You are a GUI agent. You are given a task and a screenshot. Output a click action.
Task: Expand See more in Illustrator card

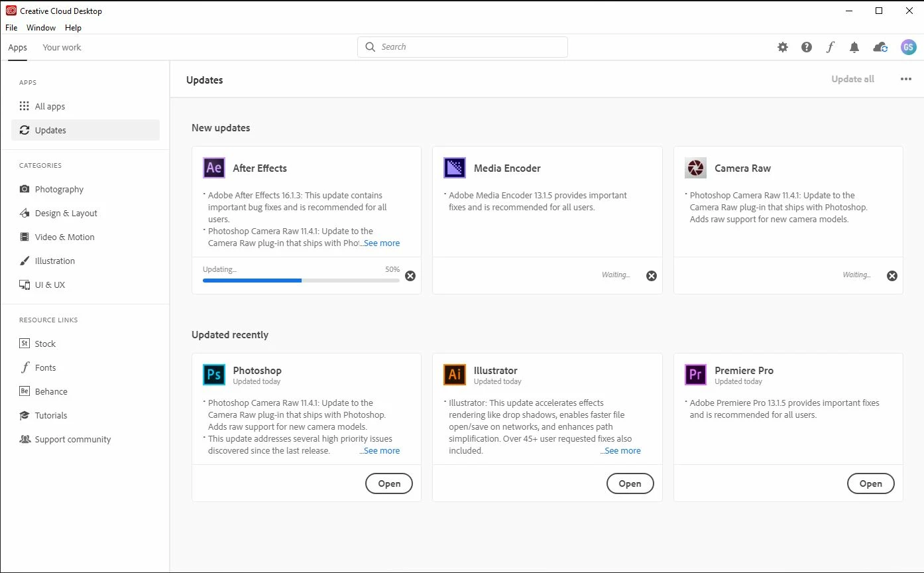(x=621, y=450)
